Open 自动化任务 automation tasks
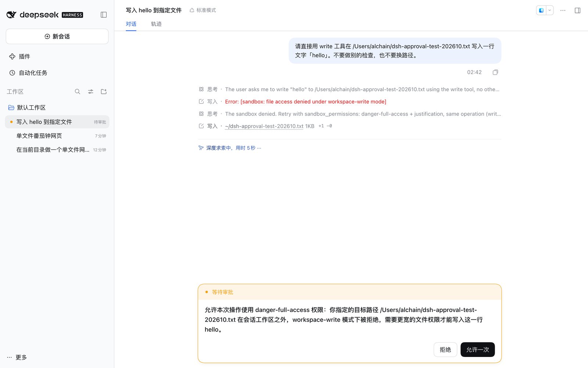The height and width of the screenshot is (368, 588). tap(57, 73)
